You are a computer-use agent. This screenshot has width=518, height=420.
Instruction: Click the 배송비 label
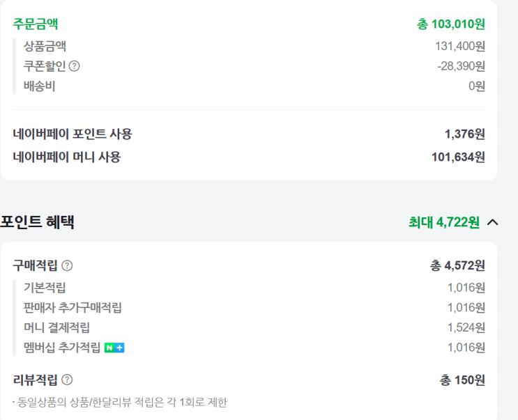click(x=39, y=86)
